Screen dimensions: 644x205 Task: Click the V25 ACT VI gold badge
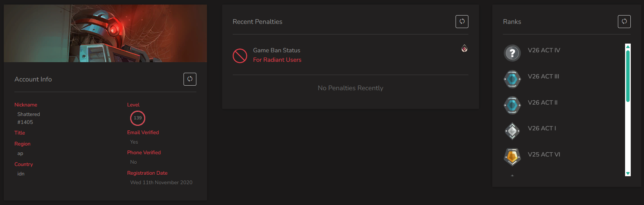512,157
